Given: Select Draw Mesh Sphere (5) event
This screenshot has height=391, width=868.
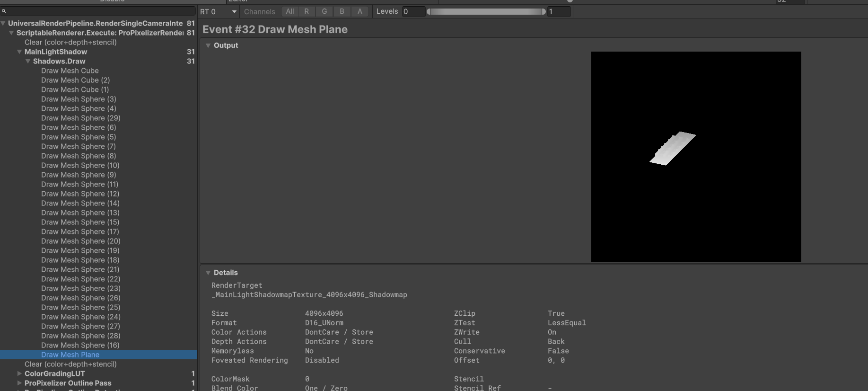Looking at the screenshot, I should click(x=79, y=137).
